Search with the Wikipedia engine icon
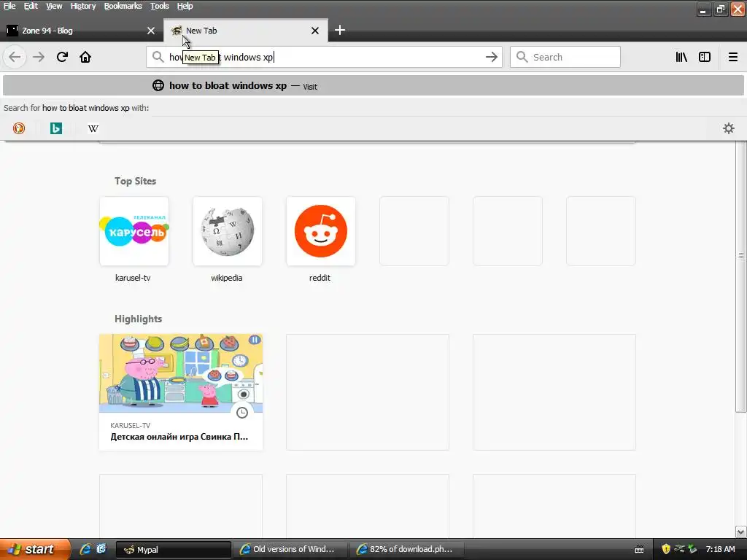Image resolution: width=747 pixels, height=560 pixels. click(x=93, y=128)
